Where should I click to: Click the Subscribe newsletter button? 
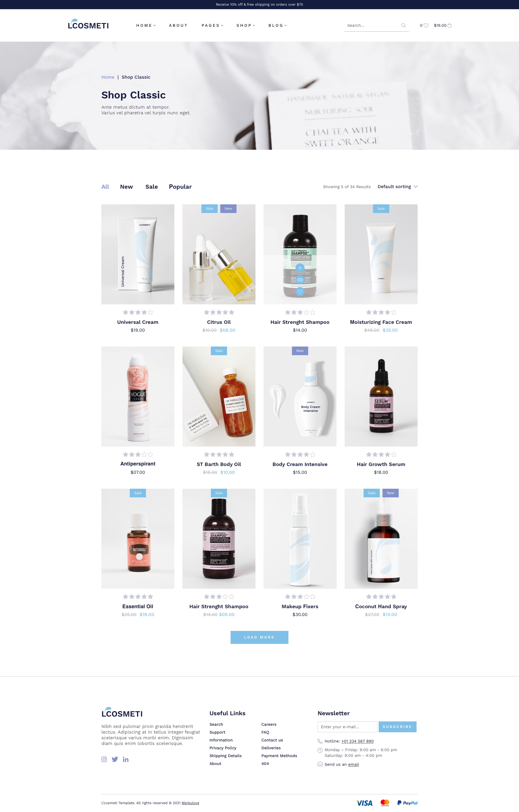coord(398,727)
